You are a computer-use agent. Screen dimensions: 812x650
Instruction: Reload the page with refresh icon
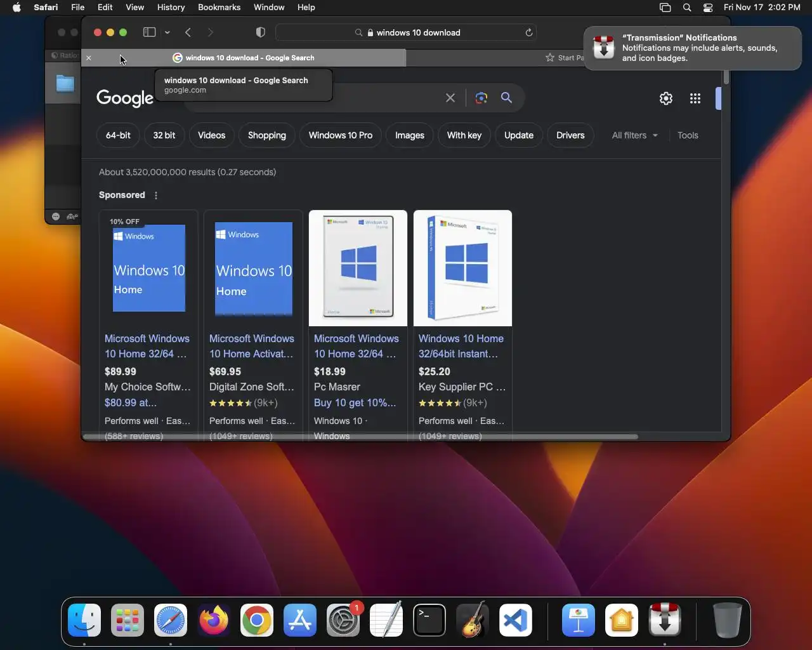point(529,32)
